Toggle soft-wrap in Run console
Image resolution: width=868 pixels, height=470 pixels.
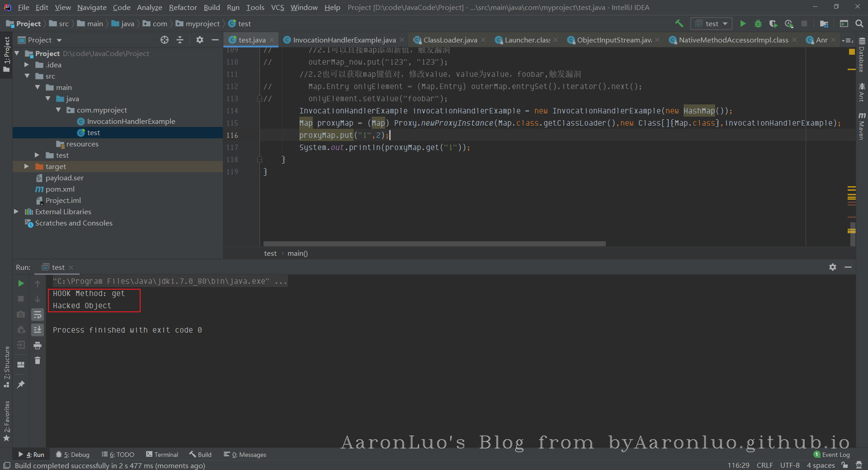point(38,315)
